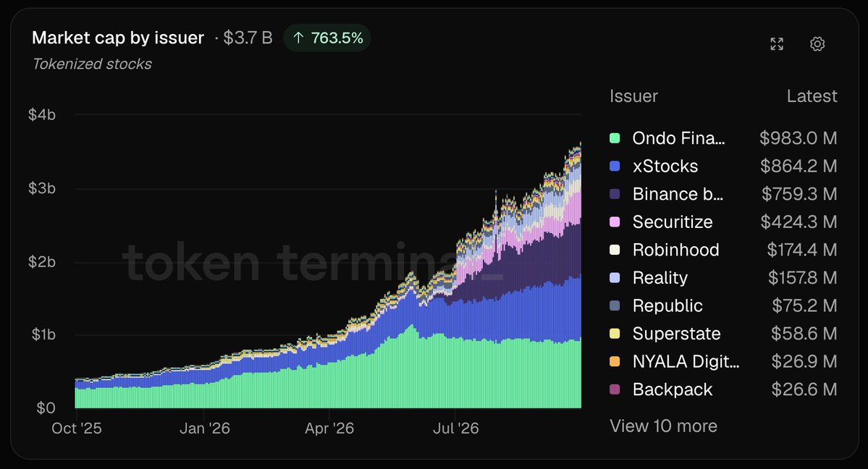
Task: Click the Latest column header
Action: click(812, 96)
